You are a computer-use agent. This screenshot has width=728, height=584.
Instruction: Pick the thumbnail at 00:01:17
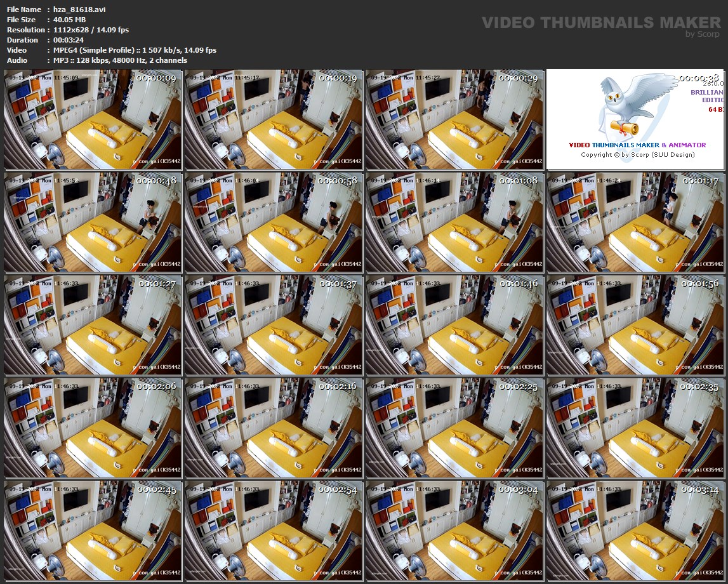coord(635,222)
